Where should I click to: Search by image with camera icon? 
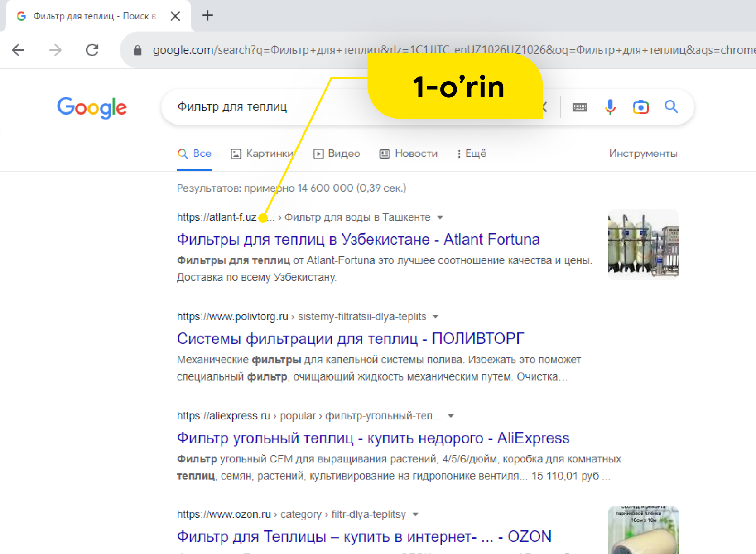click(x=640, y=107)
